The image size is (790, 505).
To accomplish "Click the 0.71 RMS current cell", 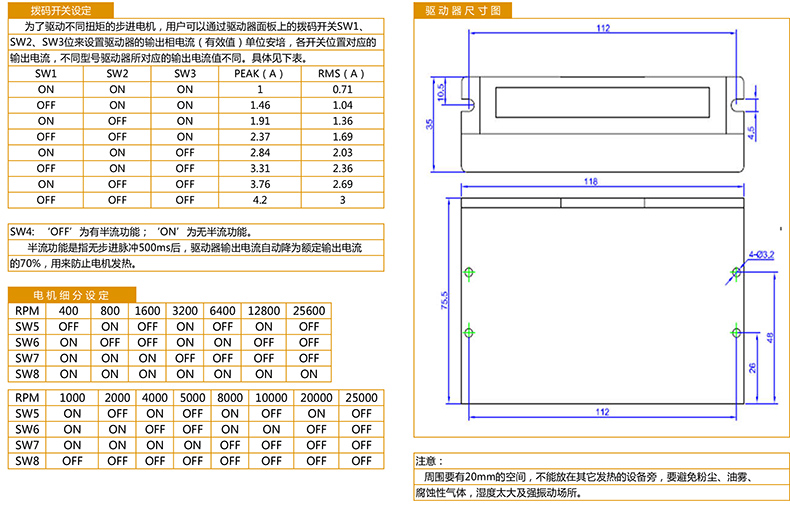I will pyautogui.click(x=342, y=90).
